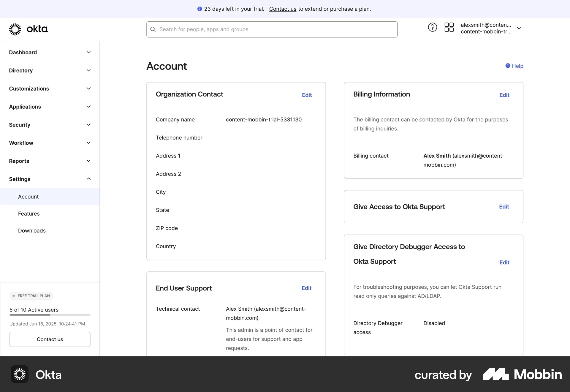Click the info icon in trial banner

(x=199, y=9)
